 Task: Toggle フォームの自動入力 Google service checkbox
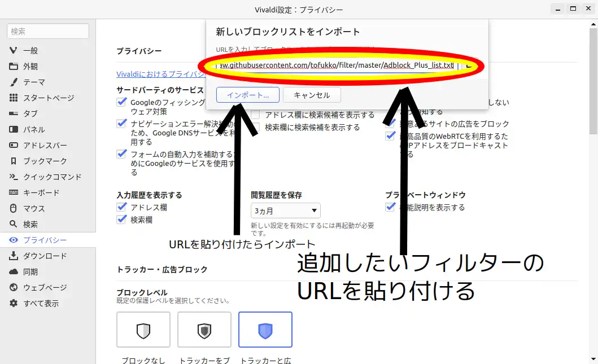[x=121, y=154]
